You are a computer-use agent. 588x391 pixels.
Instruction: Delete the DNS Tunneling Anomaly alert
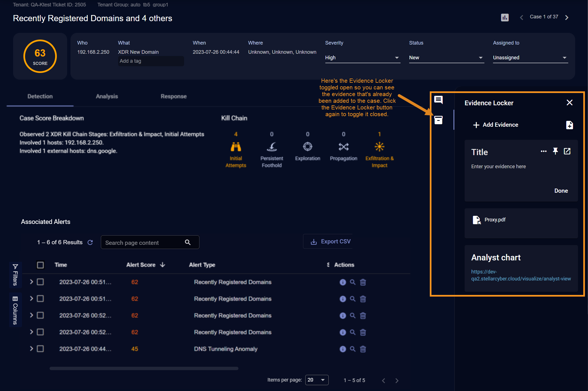coord(363,349)
